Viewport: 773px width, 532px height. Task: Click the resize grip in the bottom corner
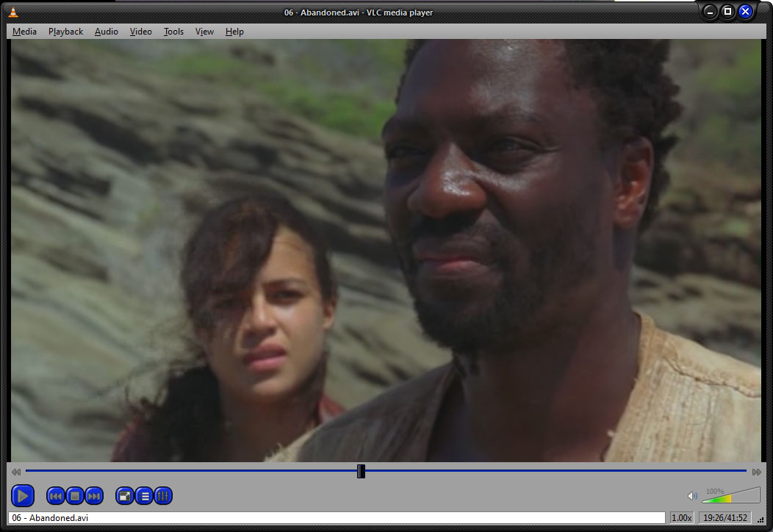coord(761,520)
